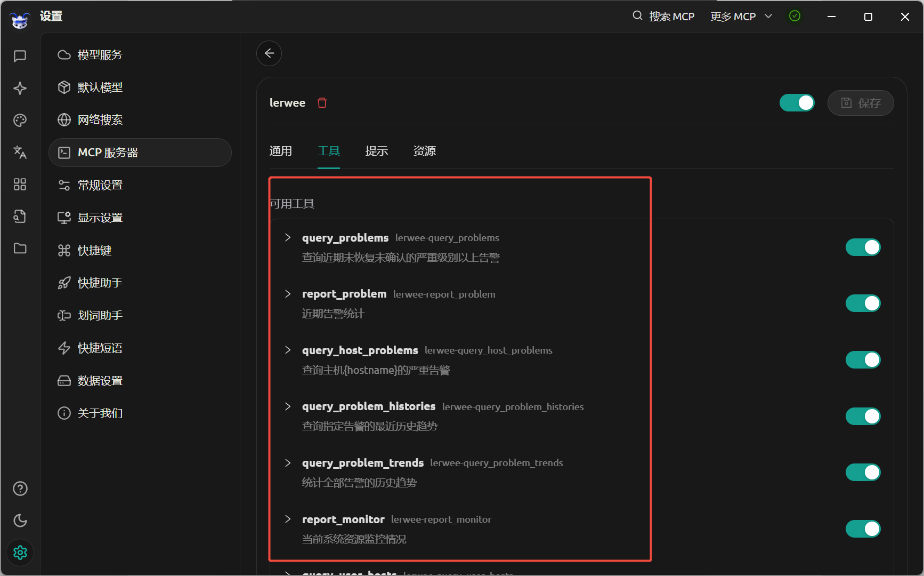924x576 pixels.
Task: Switch to the 通用 tab
Action: (x=281, y=151)
